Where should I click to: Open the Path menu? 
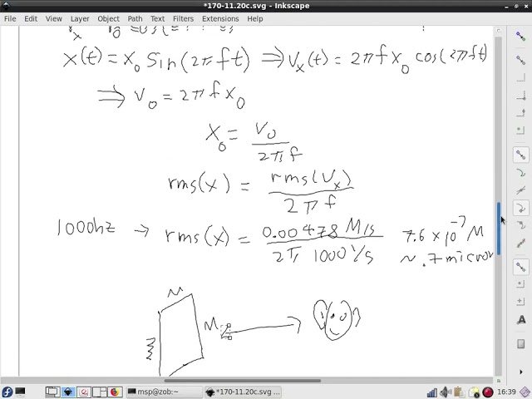click(135, 18)
